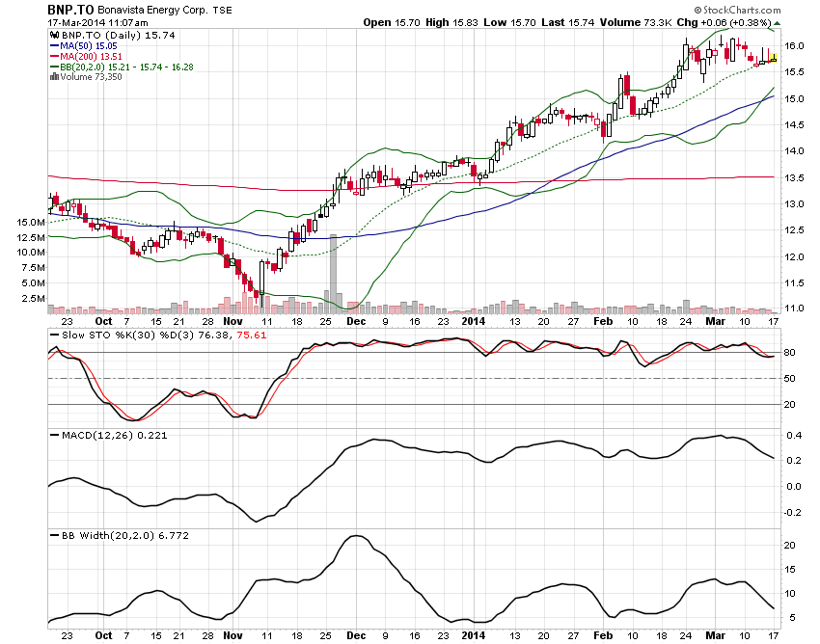Click the Volume 73,350 legend label
The height and width of the screenshot is (644, 820).
click(91, 77)
